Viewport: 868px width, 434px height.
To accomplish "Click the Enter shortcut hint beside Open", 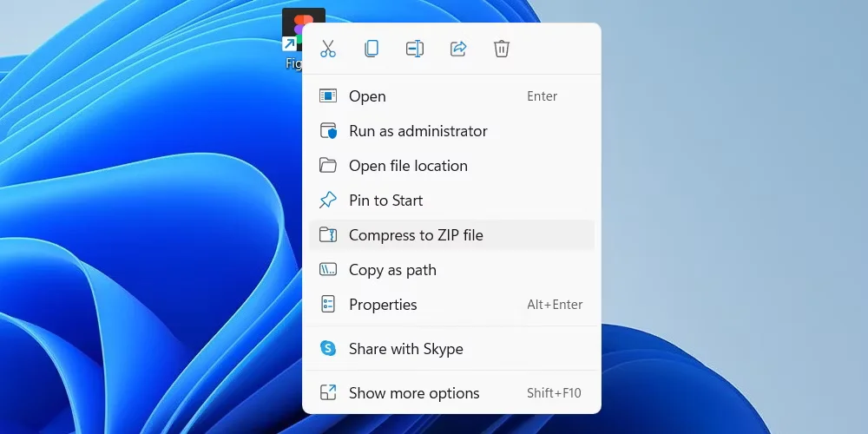I will [542, 96].
